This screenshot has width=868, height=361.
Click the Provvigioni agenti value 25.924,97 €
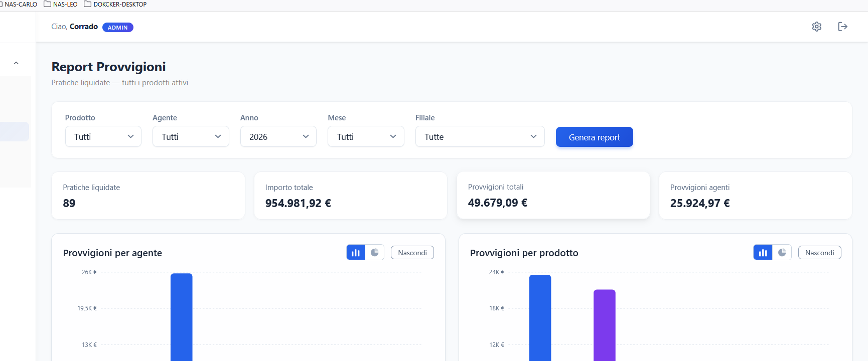click(700, 203)
